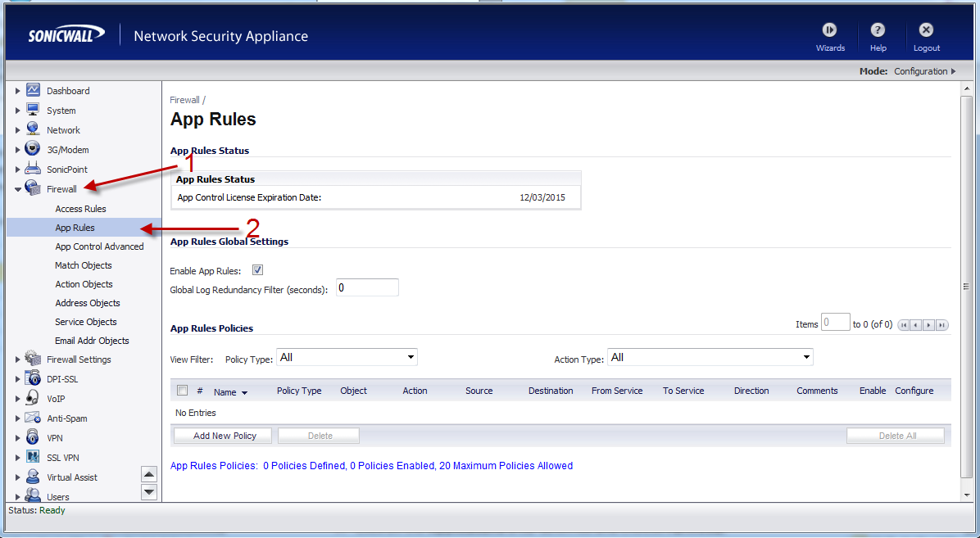This screenshot has width=980, height=538.
Task: Go to first page of policies
Action: tap(903, 325)
